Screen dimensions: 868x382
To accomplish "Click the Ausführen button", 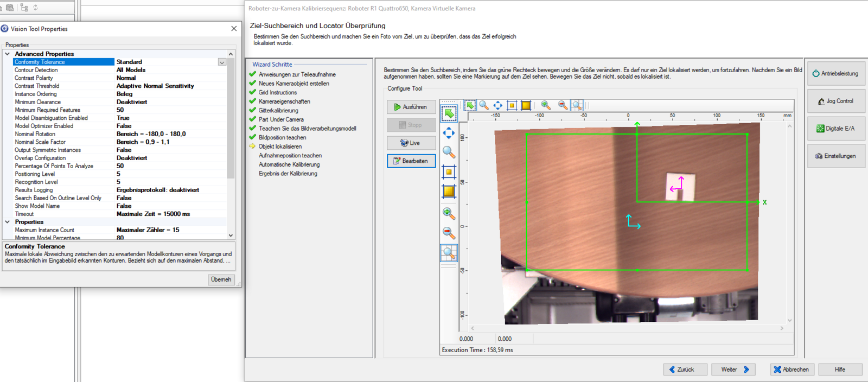I will coord(411,107).
